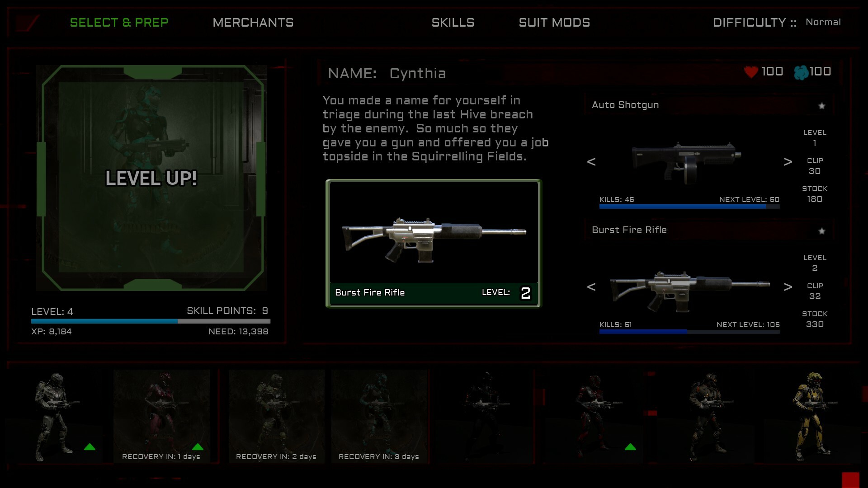This screenshot has height=488, width=868.
Task: Click the blue armor icon
Action: point(801,72)
